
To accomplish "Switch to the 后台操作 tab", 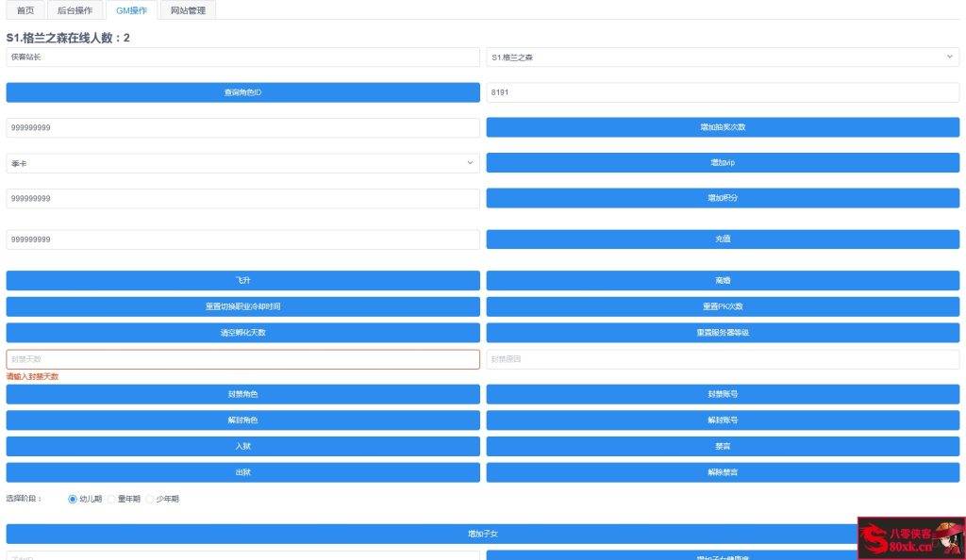I will [76, 11].
